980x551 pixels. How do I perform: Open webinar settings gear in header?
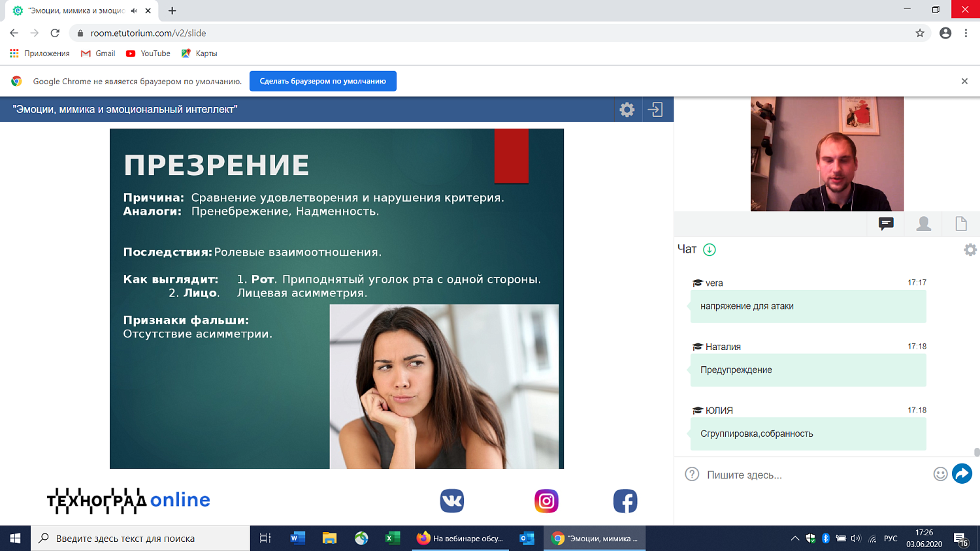point(627,110)
